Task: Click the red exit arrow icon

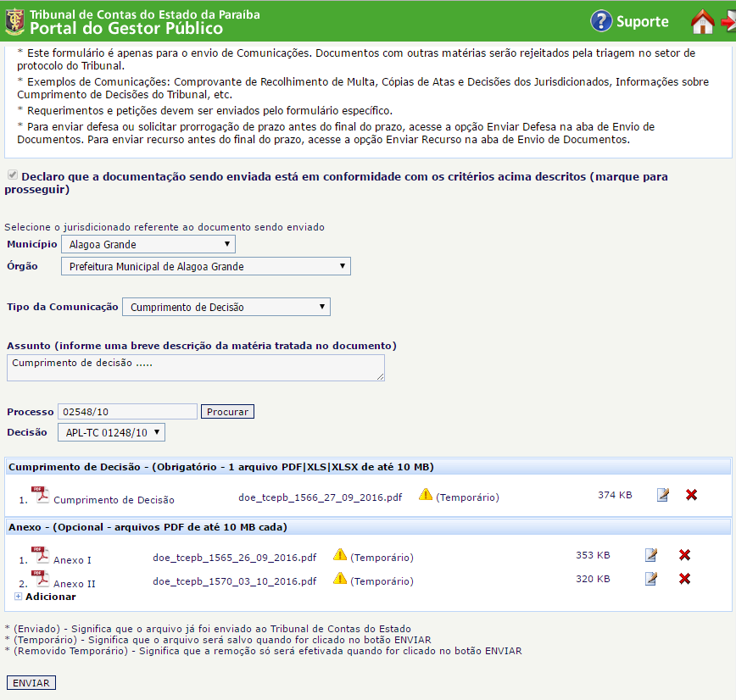Action: (728, 22)
